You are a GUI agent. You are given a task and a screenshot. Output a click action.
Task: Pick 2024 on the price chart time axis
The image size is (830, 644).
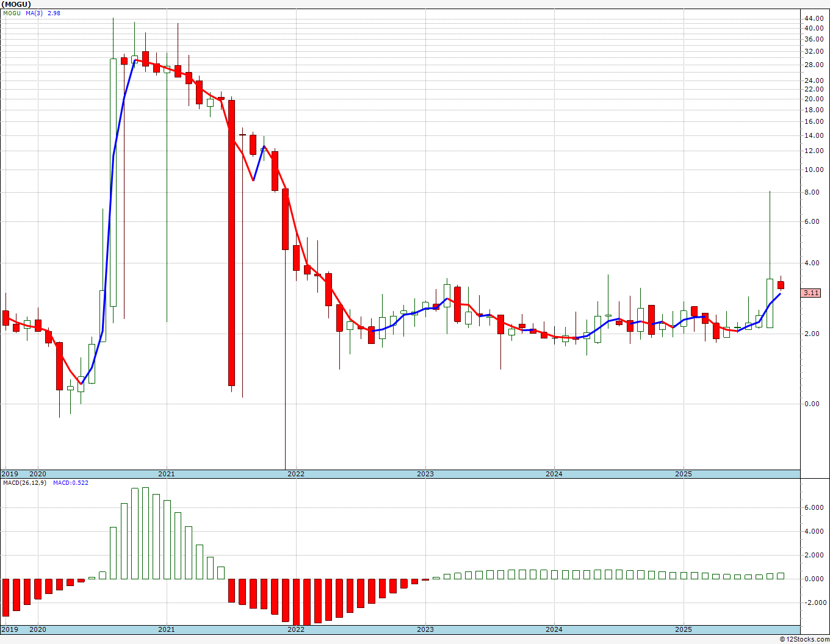(554, 474)
